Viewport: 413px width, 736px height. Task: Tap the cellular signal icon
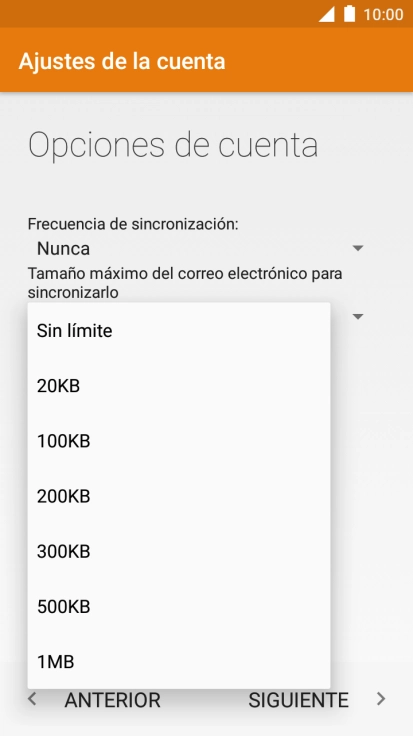[x=327, y=14]
